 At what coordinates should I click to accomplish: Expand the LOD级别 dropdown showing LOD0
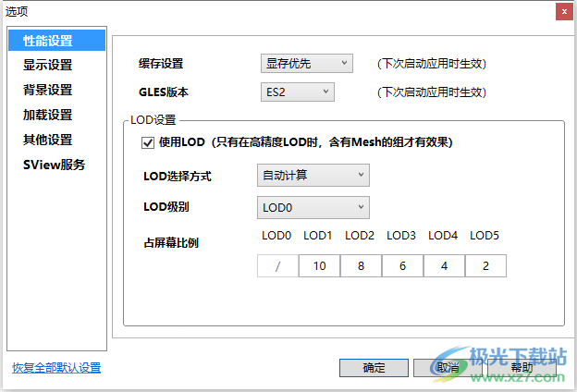click(x=313, y=208)
